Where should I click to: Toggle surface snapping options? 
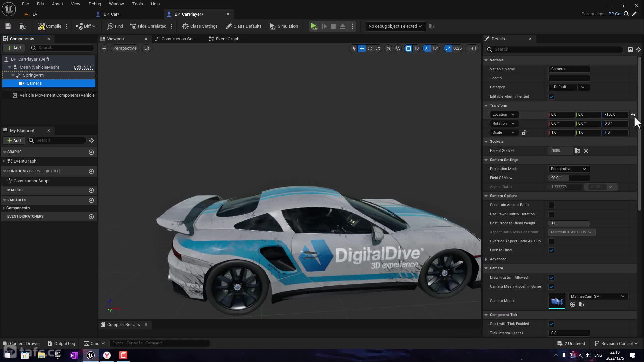coord(398,48)
